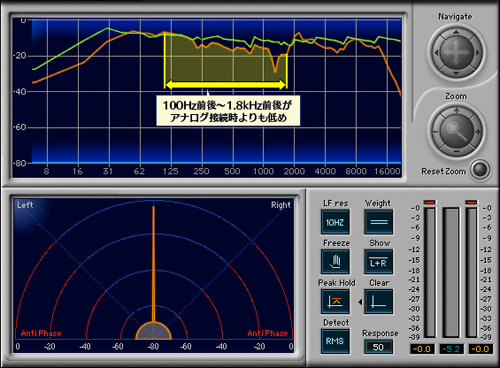The image size is (500, 368).
Task: Click the center meter readout -5.2
Action: click(451, 349)
